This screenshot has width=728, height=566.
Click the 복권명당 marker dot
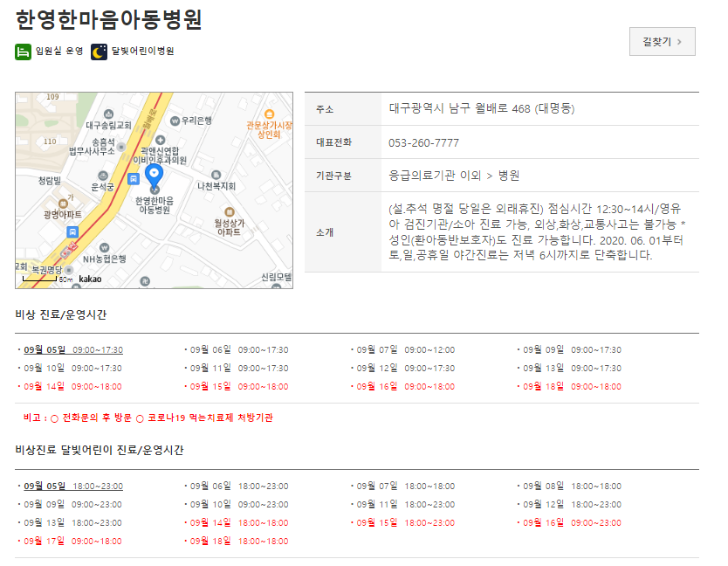(69, 270)
